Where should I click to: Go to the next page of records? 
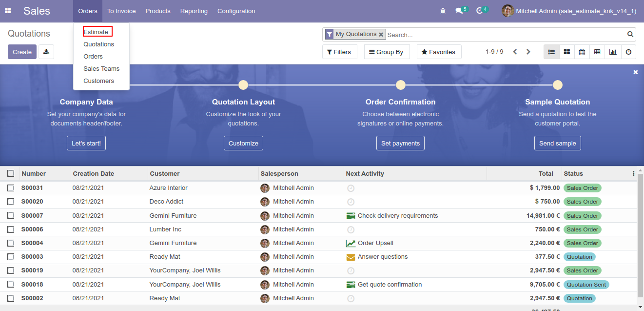tap(528, 52)
